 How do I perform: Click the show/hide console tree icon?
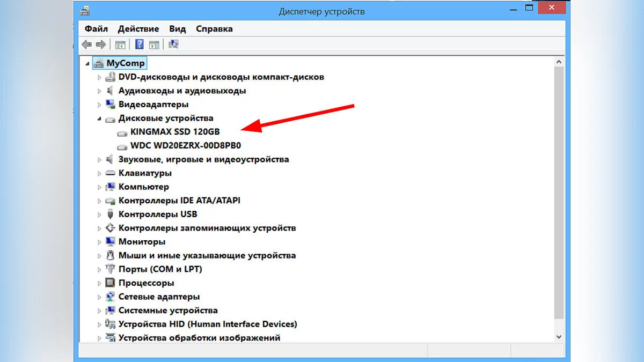120,45
